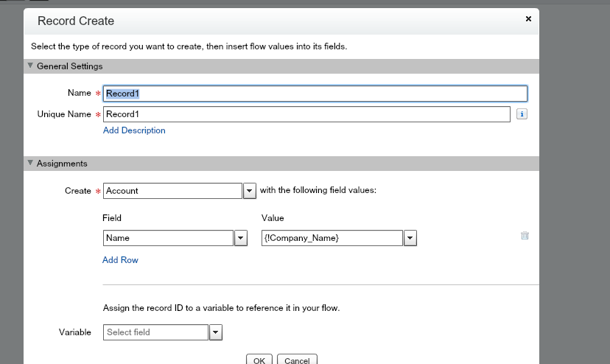The height and width of the screenshot is (364, 610).
Task: Click the Add Row link
Action: coord(120,260)
